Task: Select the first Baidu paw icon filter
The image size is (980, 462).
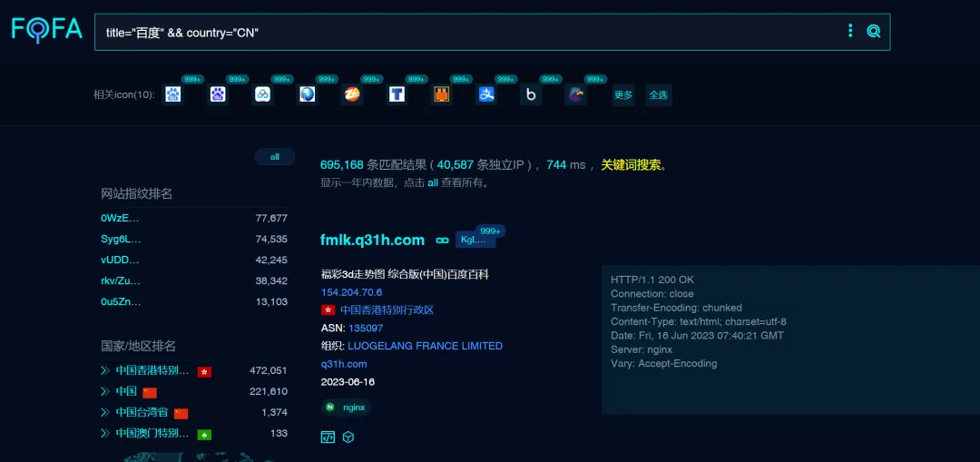Action: pyautogui.click(x=173, y=94)
